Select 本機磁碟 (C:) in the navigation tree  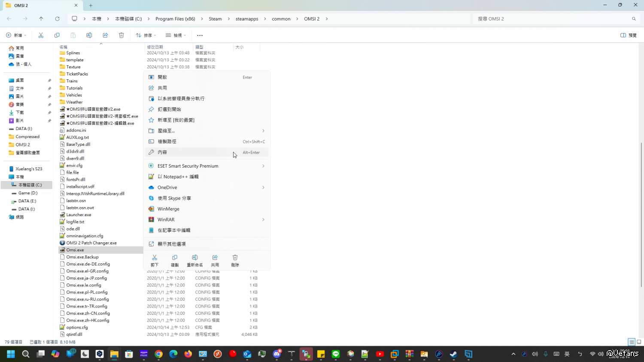coord(27,185)
